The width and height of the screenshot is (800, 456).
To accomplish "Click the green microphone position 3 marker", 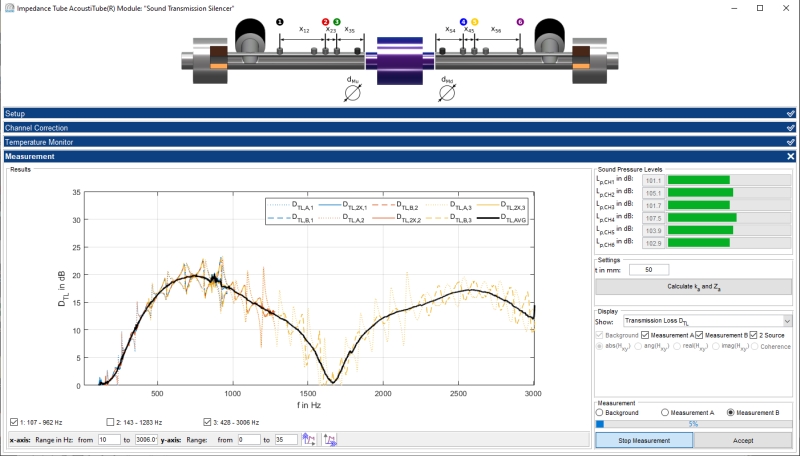I will click(337, 21).
